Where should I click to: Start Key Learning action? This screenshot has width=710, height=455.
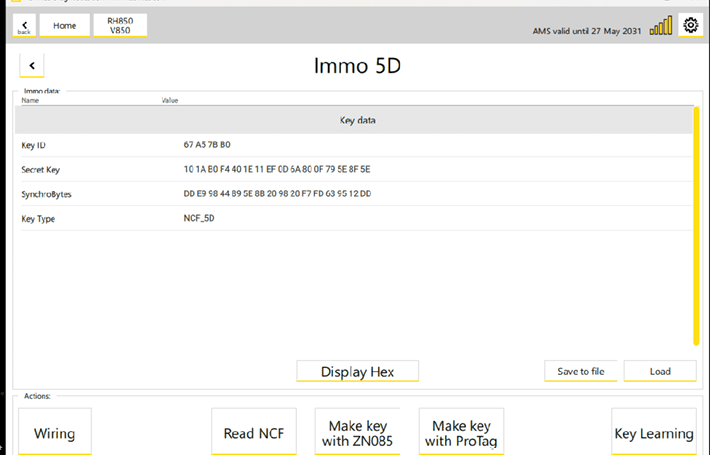(654, 431)
